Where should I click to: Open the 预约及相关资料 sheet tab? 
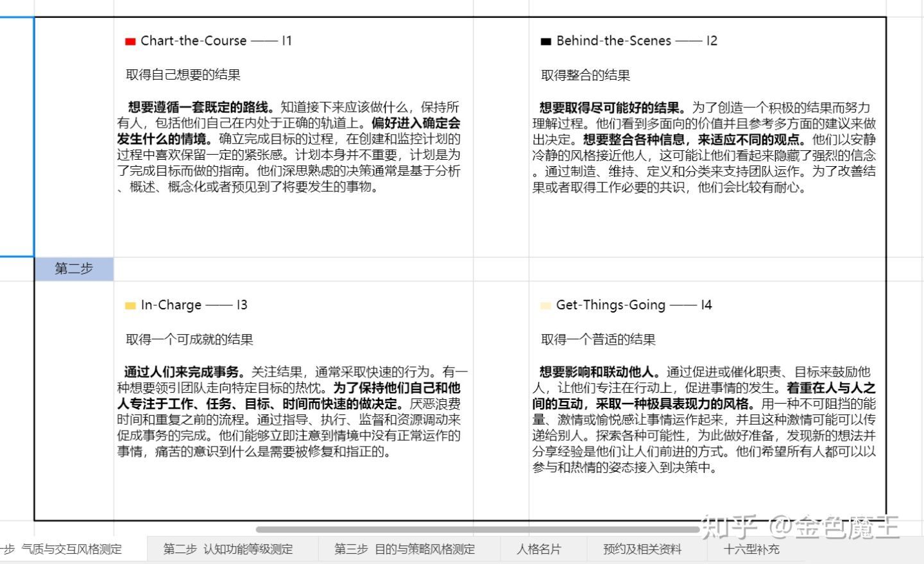642,549
